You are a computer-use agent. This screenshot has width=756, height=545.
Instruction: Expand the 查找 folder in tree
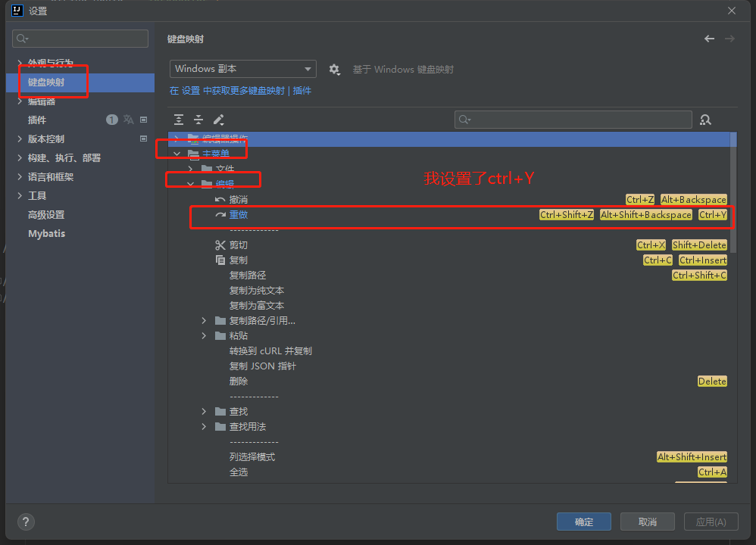tap(204, 412)
